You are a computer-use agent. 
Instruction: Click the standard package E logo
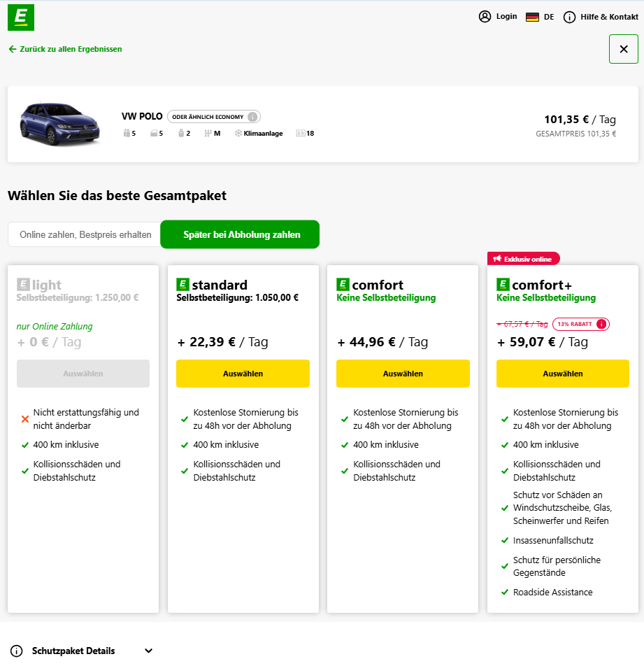coord(183,284)
